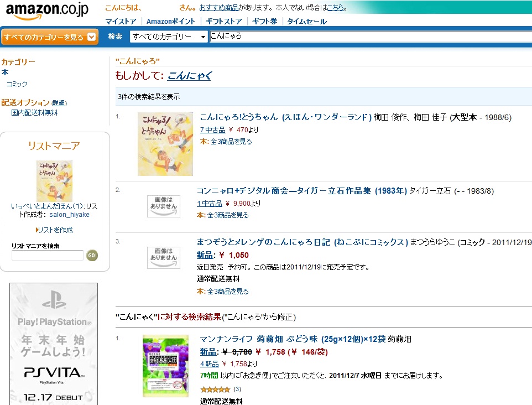The width and height of the screenshot is (532, 405).
Task: Click おすすめ商品 link in greeting
Action: 219,7
